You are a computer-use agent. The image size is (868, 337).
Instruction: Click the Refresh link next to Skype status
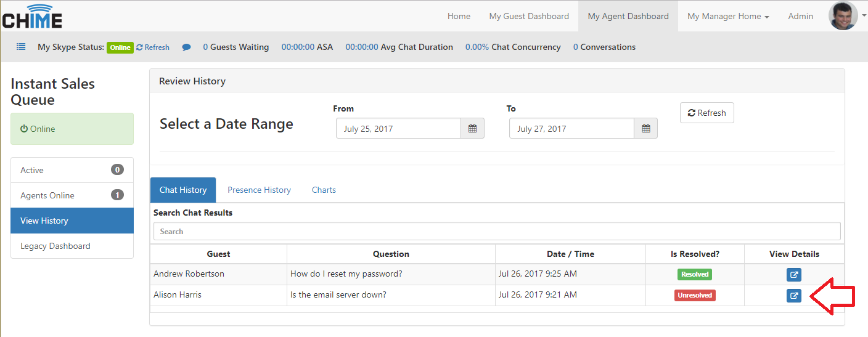click(x=153, y=47)
